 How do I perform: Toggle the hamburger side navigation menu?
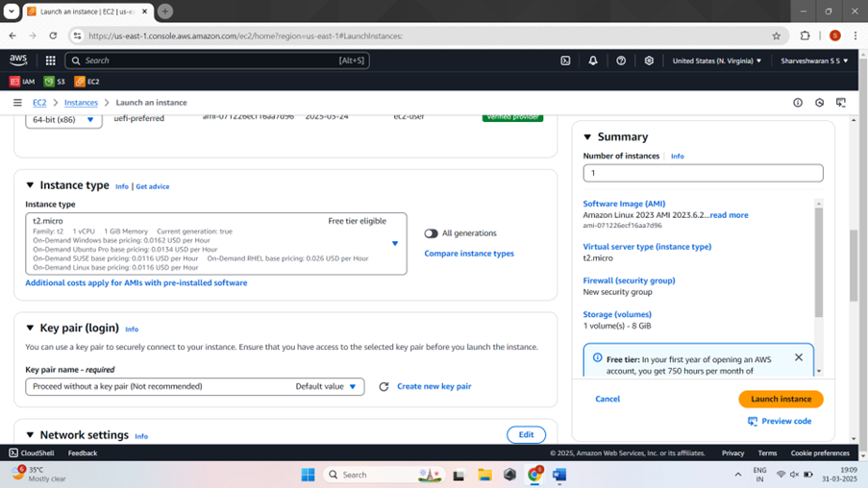pos(17,103)
